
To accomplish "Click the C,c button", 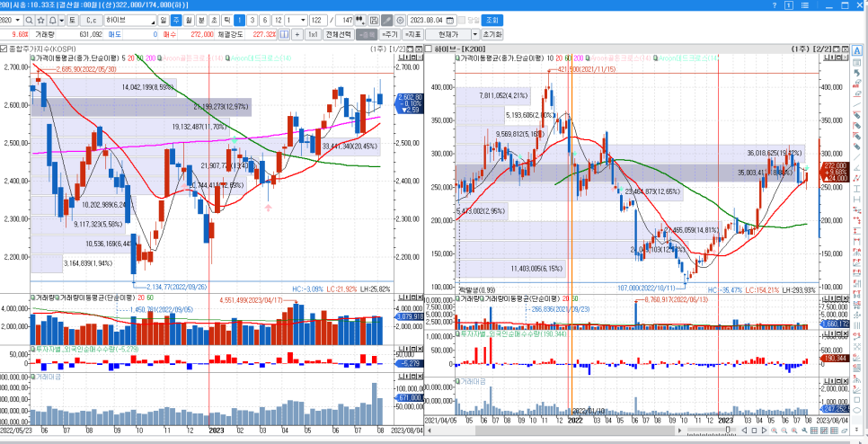I will (92, 20).
